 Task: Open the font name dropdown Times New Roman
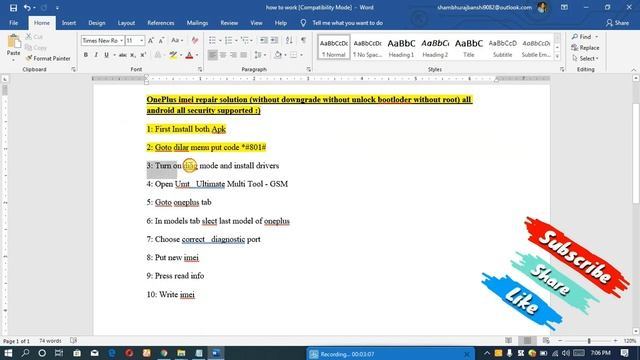click(121, 40)
